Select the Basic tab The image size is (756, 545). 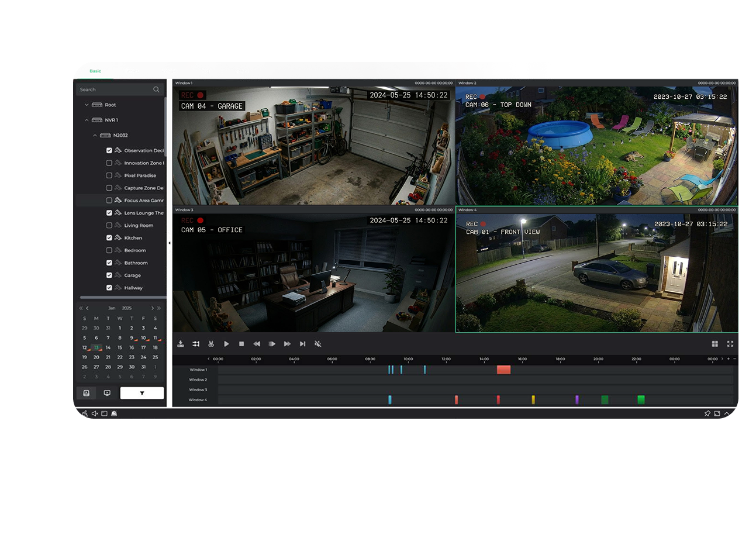click(x=95, y=71)
